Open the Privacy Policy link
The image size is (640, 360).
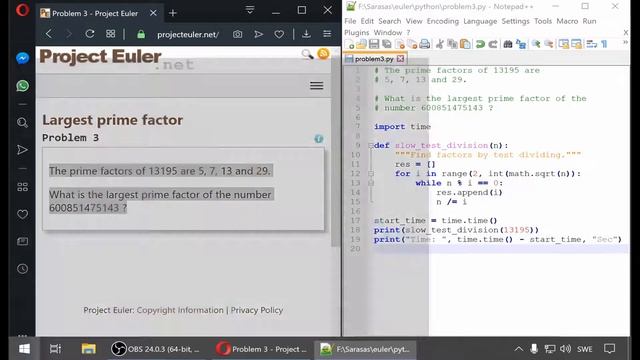257,310
